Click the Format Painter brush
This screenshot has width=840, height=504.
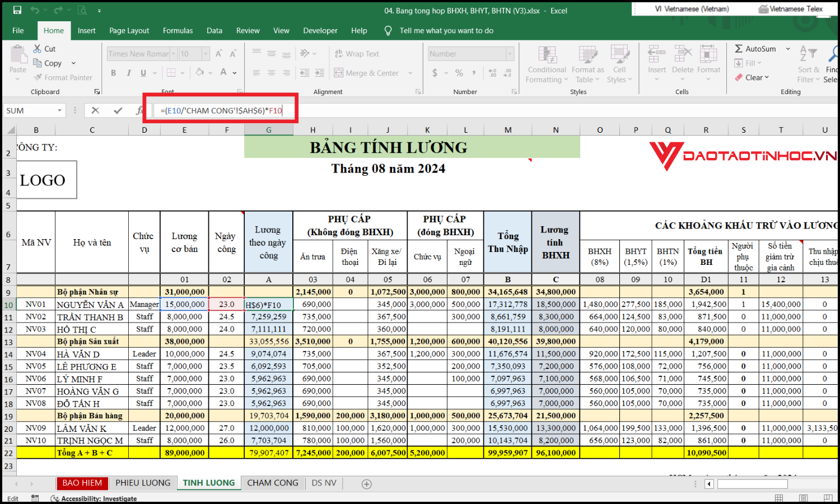tap(63, 77)
